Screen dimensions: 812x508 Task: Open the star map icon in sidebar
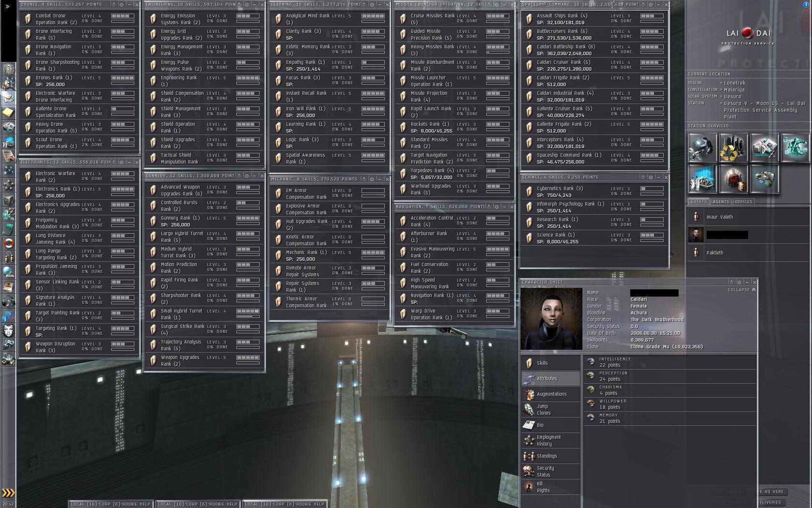point(9,171)
